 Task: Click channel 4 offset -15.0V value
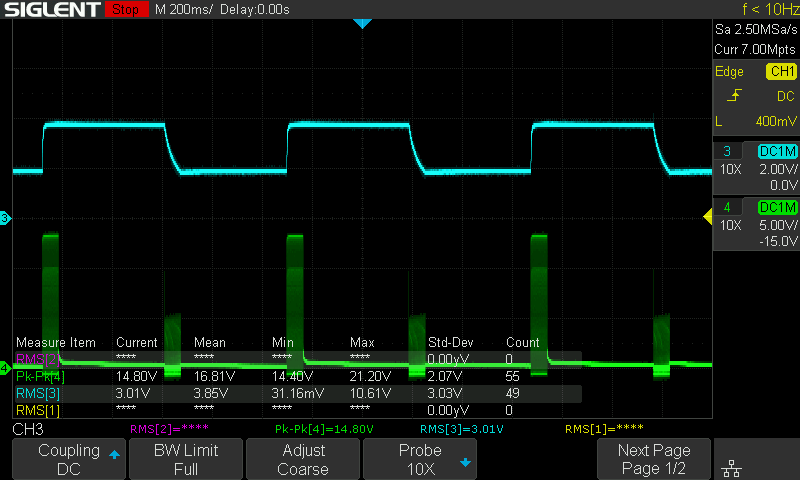pos(778,241)
